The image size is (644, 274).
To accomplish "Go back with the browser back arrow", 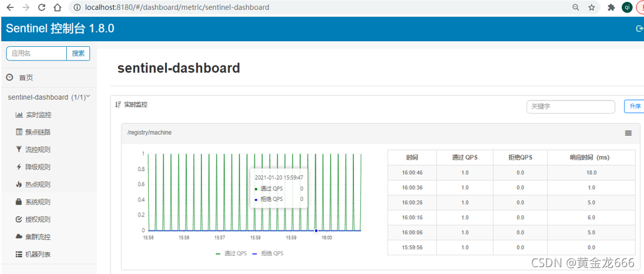I will point(11,7).
